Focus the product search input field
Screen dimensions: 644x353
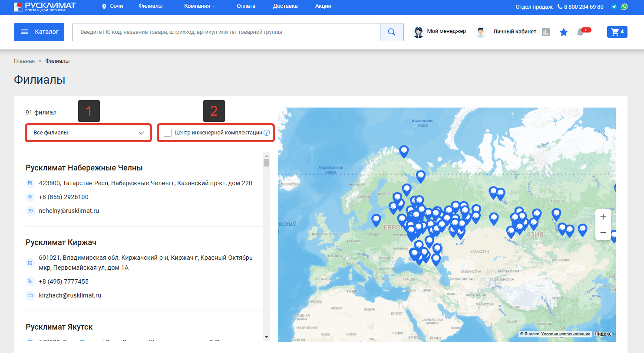(x=226, y=32)
